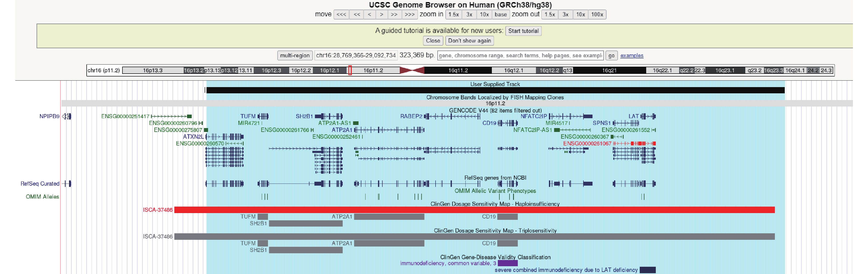The height and width of the screenshot is (274, 868).
Task: Click the chr16 position coordinates field
Action: pos(356,55)
